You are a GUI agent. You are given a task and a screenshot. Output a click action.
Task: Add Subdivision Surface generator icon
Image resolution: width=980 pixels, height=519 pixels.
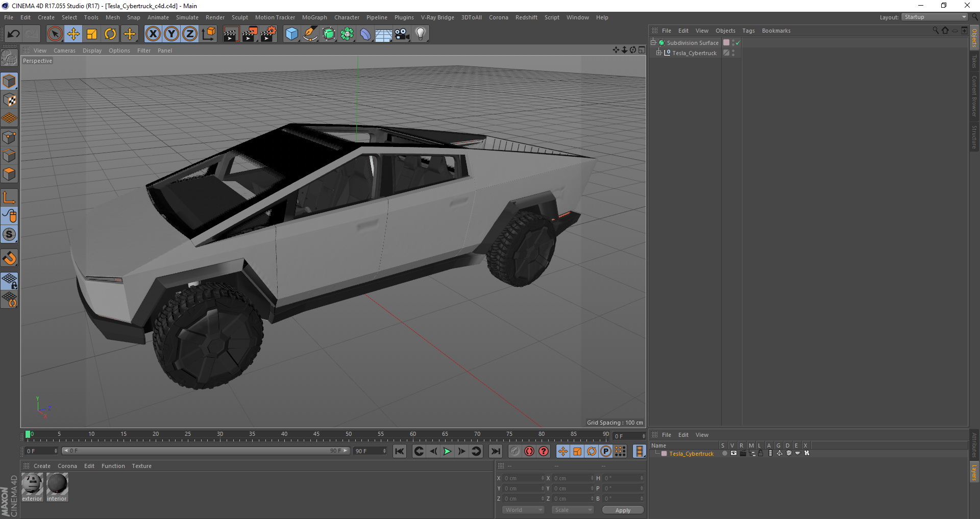[329, 34]
